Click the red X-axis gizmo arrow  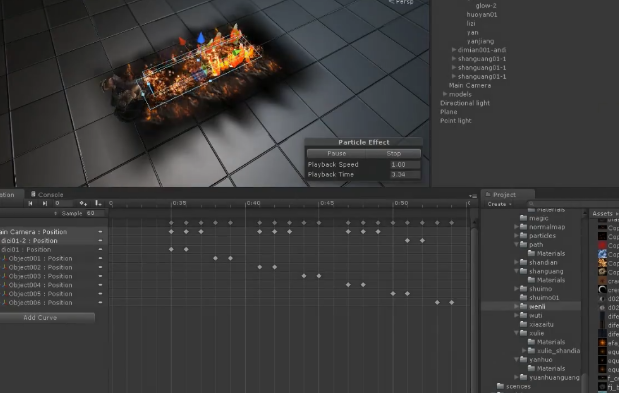pos(182,41)
